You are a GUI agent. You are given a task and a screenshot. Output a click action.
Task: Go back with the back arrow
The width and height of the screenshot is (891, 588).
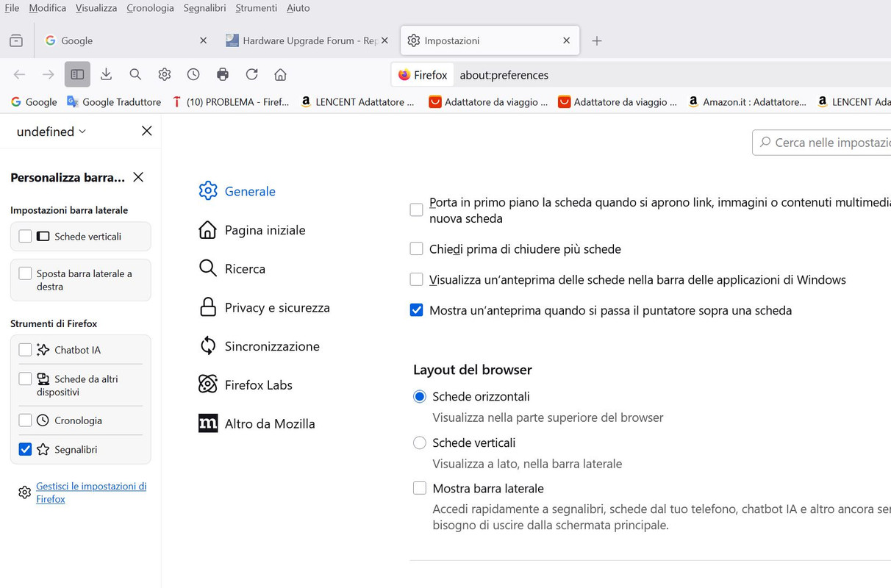(x=20, y=75)
